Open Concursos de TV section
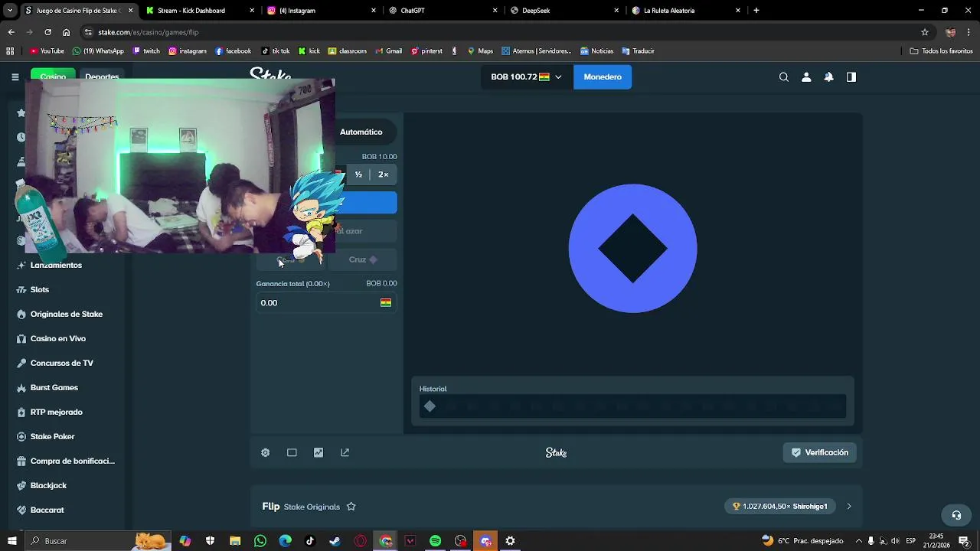Viewport: 980px width, 551px height. point(61,363)
